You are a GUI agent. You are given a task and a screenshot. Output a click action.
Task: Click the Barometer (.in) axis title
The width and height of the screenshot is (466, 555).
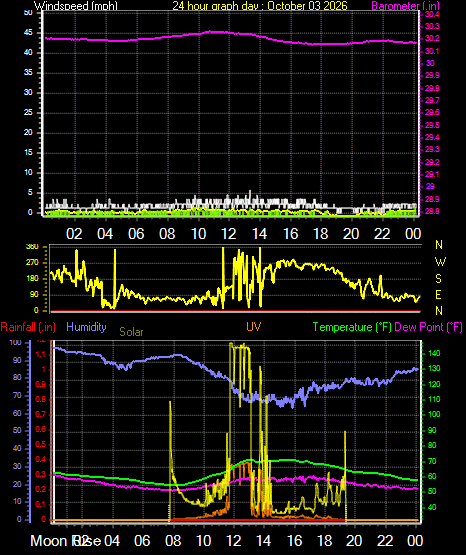(x=405, y=6)
